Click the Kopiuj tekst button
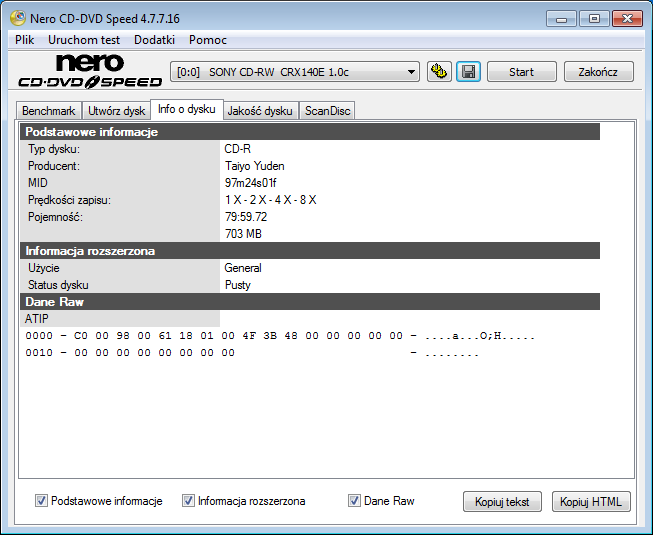Screen dimensions: 653x535 coord(502,502)
